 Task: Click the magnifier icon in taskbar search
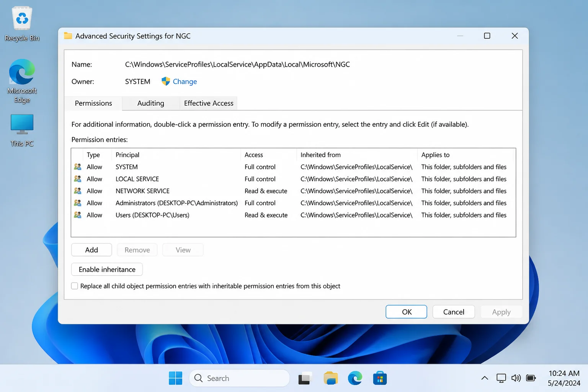(198, 378)
